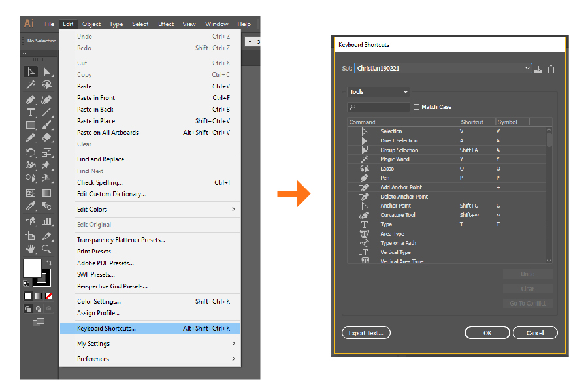Set paint mode to Gradient
The width and height of the screenshot is (588, 392).
click(39, 296)
